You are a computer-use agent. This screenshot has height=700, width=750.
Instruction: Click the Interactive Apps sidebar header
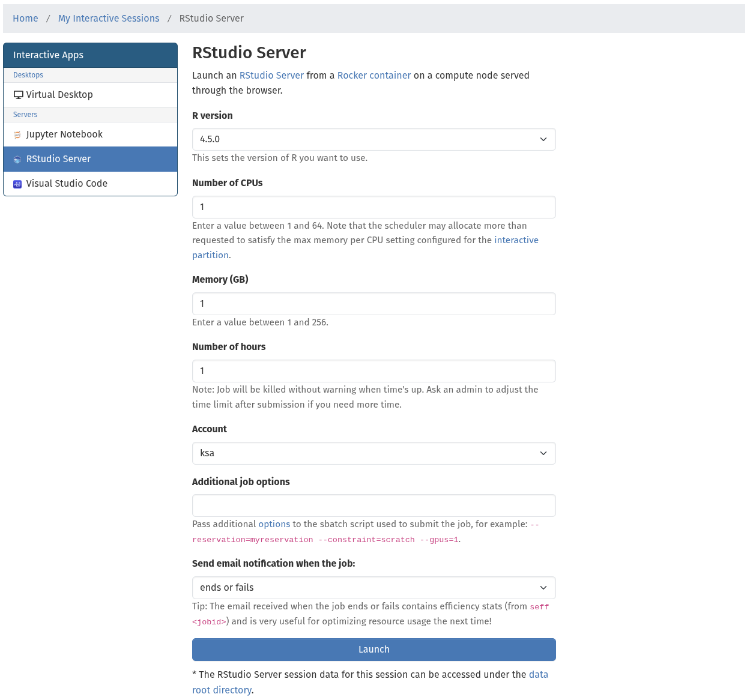90,55
